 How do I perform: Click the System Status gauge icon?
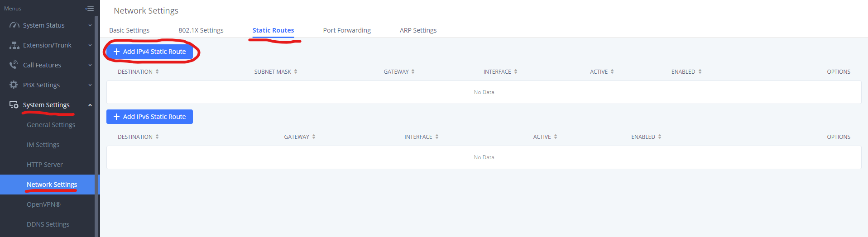14,25
